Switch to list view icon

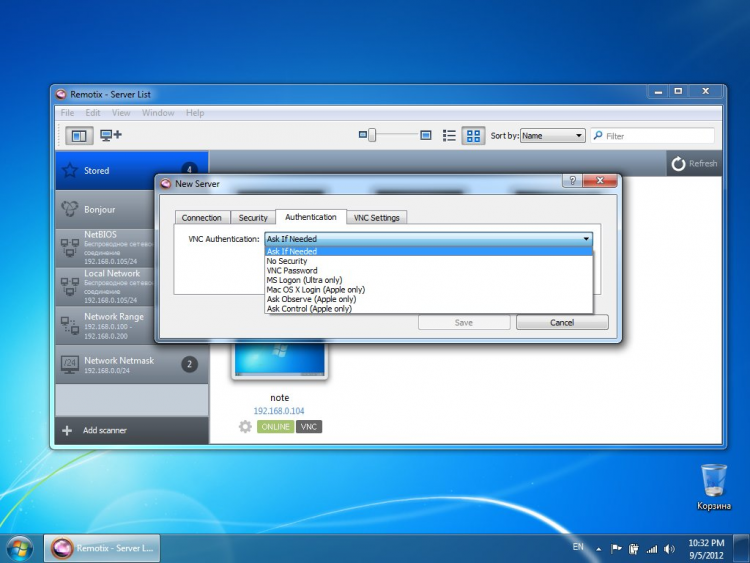449,136
